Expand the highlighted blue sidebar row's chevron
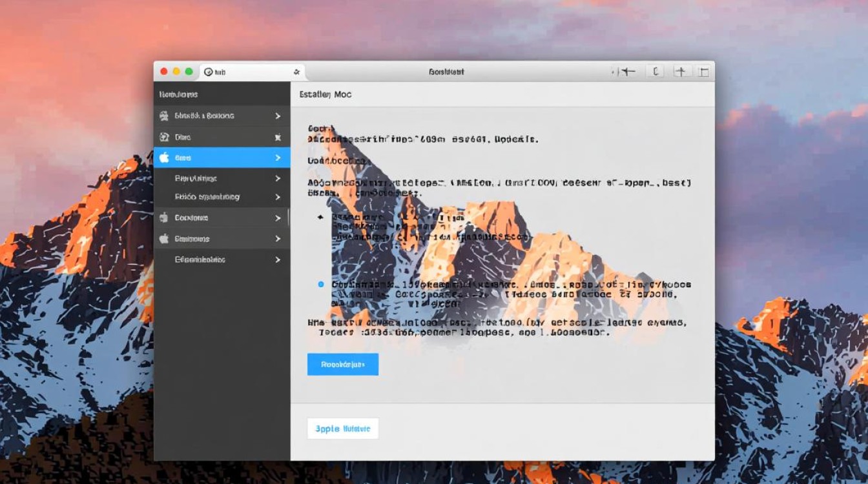Screen dimensions: 868x484 point(278,157)
